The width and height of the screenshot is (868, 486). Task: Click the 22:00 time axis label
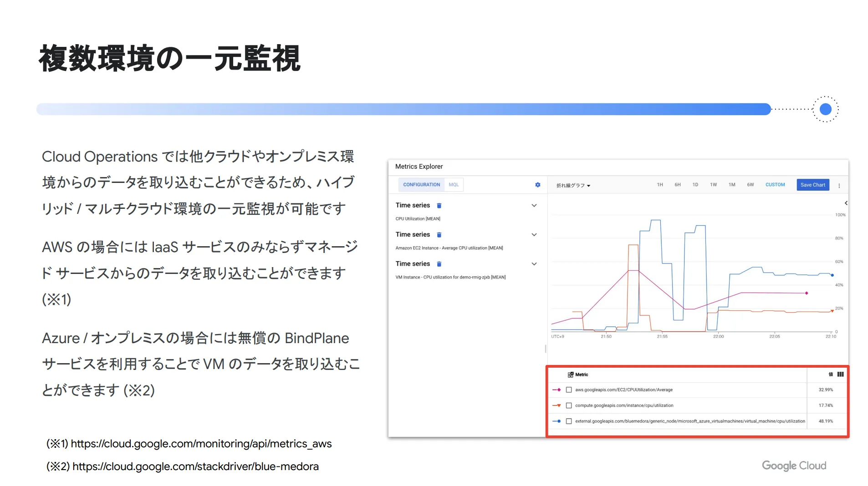(x=718, y=337)
